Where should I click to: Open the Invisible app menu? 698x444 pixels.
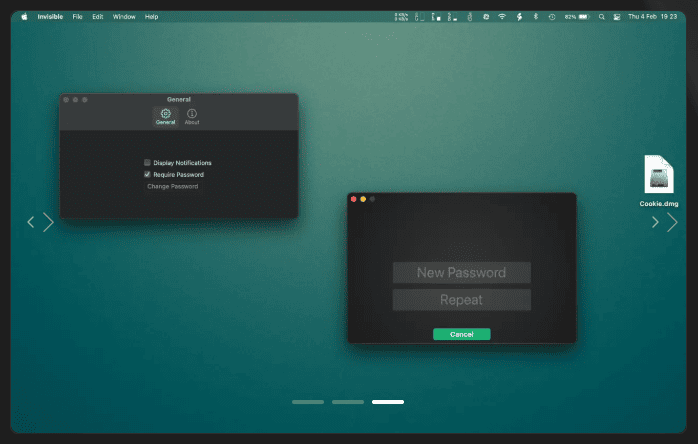[x=50, y=17]
